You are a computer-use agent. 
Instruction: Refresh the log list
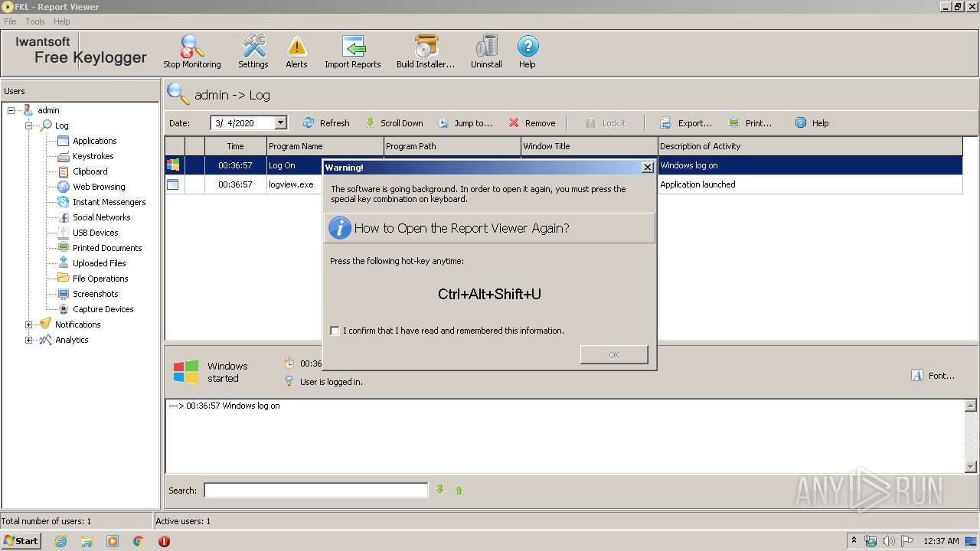point(326,123)
